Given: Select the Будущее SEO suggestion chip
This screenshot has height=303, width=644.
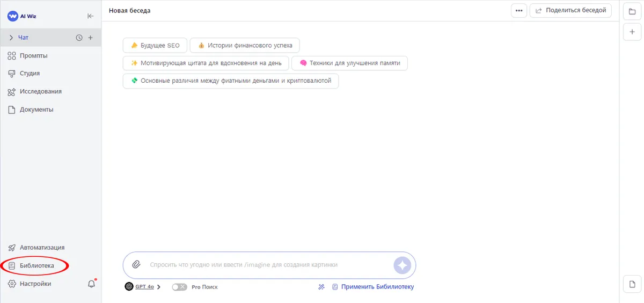Looking at the screenshot, I should pyautogui.click(x=155, y=46).
